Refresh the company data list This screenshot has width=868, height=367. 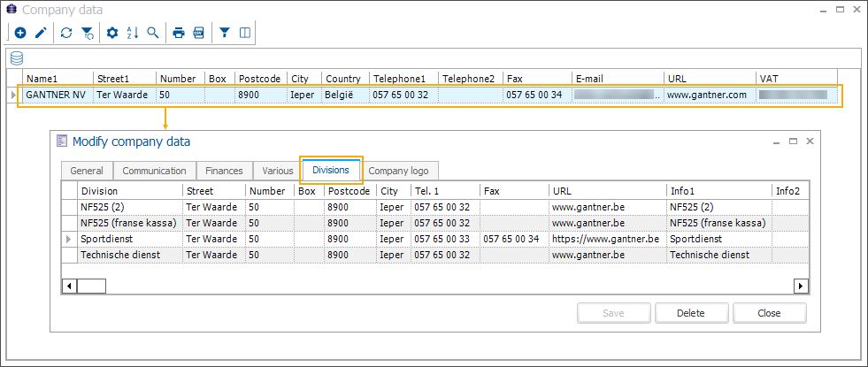pyautogui.click(x=66, y=34)
